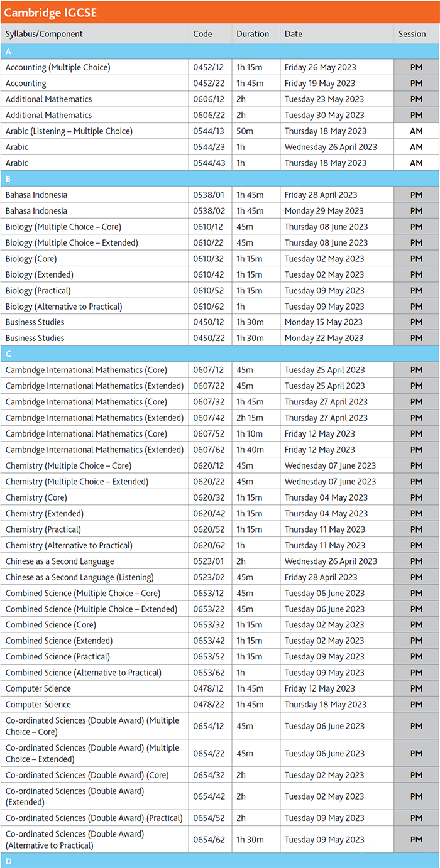
Task: Click the 1h 30m duration for code 0654/62
Action: click(x=250, y=840)
